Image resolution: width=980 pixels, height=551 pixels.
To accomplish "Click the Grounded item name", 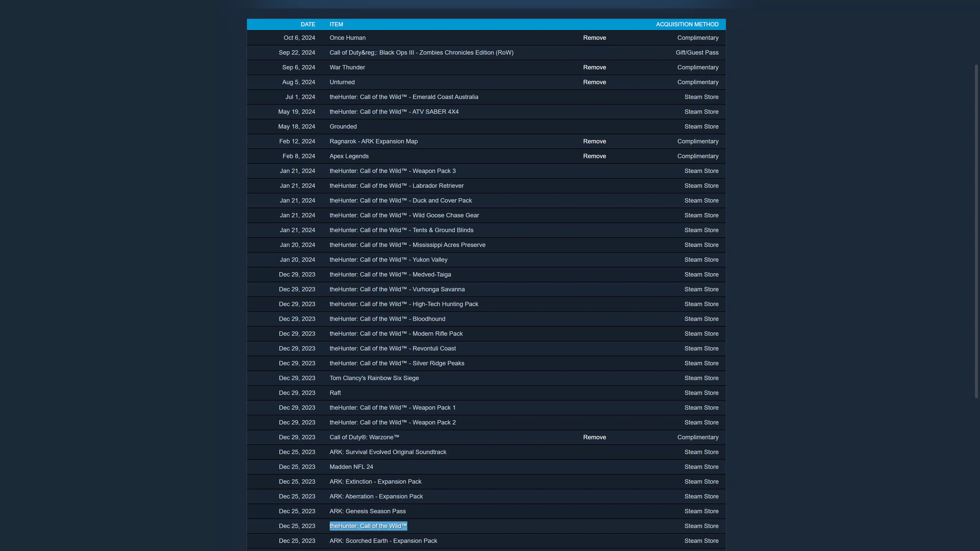I will point(343,126).
